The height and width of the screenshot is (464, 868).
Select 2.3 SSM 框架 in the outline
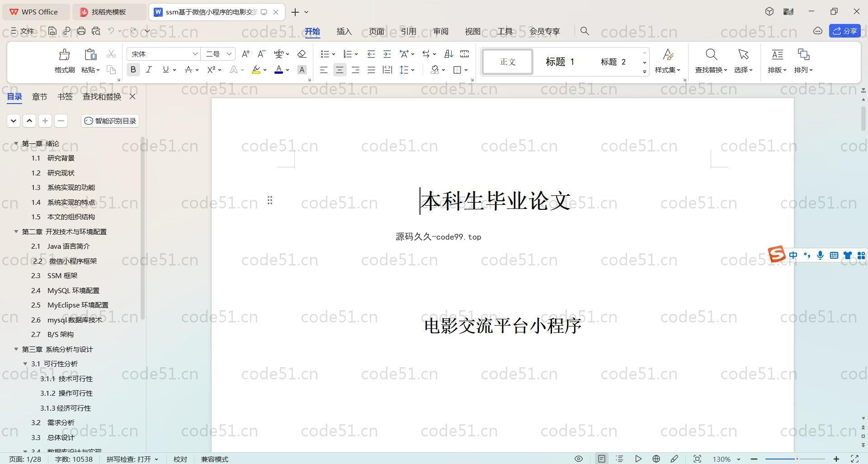click(x=54, y=275)
